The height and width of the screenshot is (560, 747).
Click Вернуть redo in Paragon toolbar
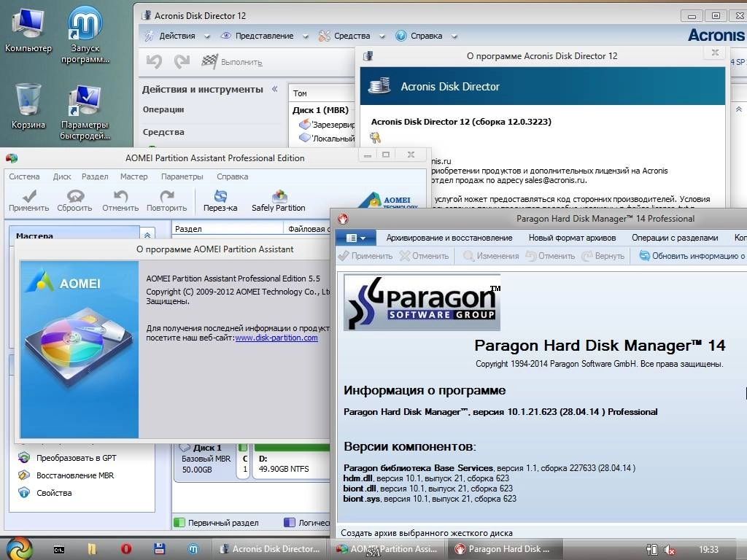pos(603,256)
